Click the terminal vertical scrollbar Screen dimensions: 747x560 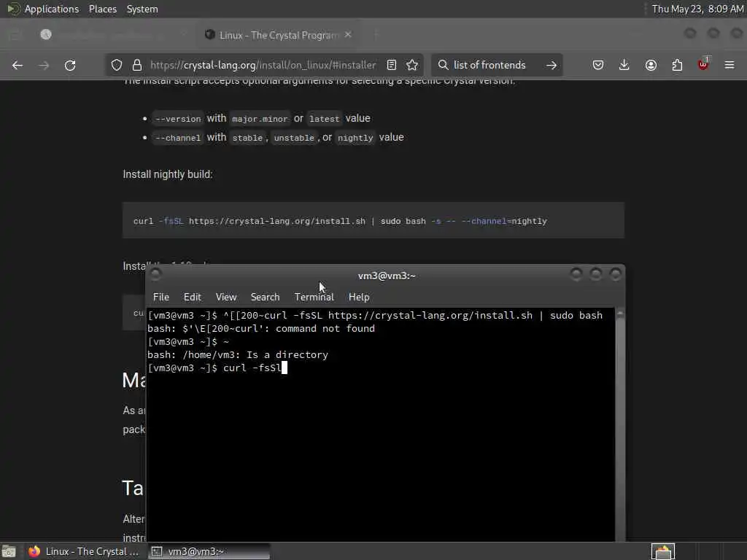coord(620,425)
